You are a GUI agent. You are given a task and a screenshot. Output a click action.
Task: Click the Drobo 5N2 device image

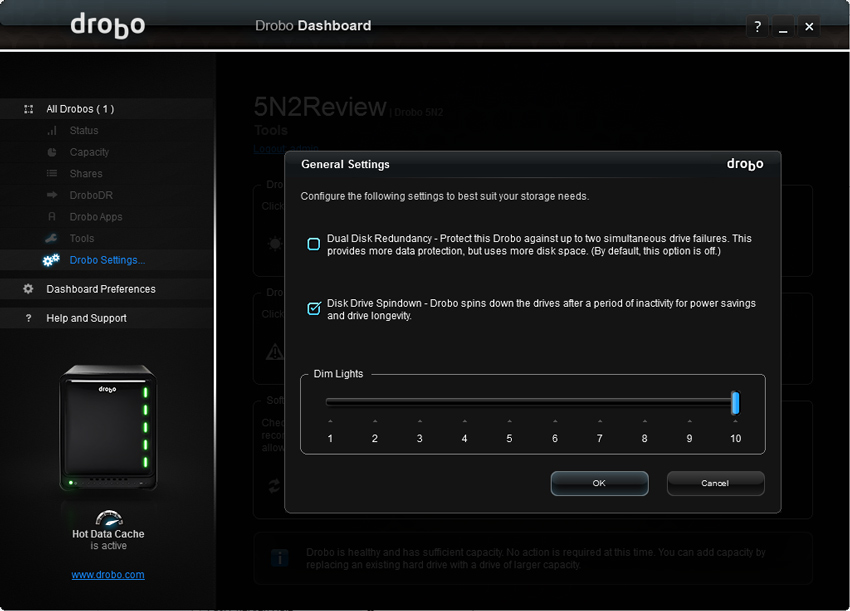(108, 428)
